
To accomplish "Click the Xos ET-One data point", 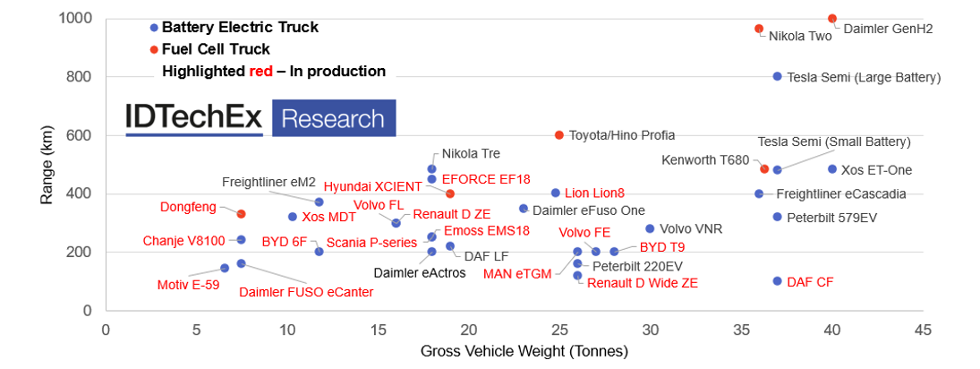I will pos(832,168).
